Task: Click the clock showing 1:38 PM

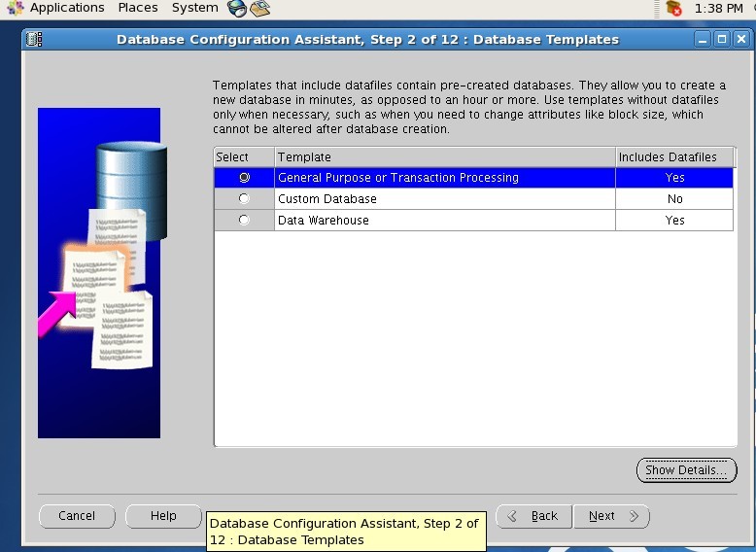Action: pos(718,8)
